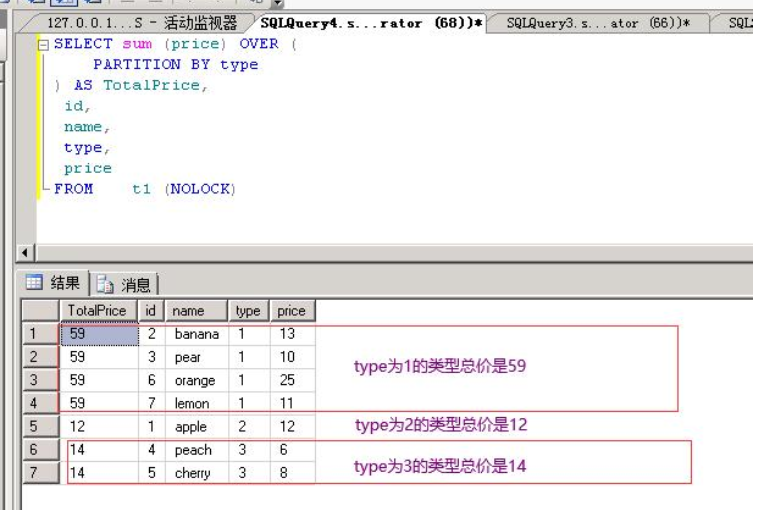The width and height of the screenshot is (760, 510).
Task: Click the sum function in query editor
Action: [137, 44]
